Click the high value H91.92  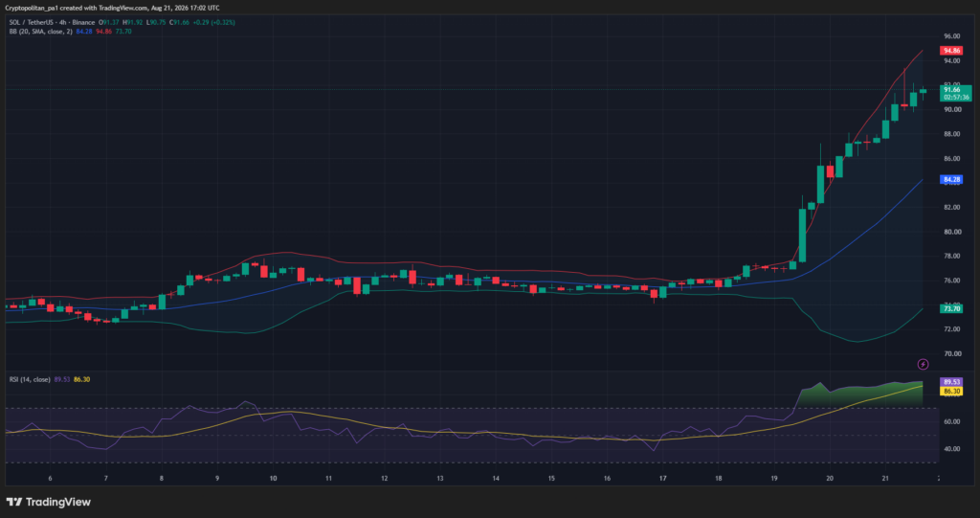pyautogui.click(x=133, y=23)
